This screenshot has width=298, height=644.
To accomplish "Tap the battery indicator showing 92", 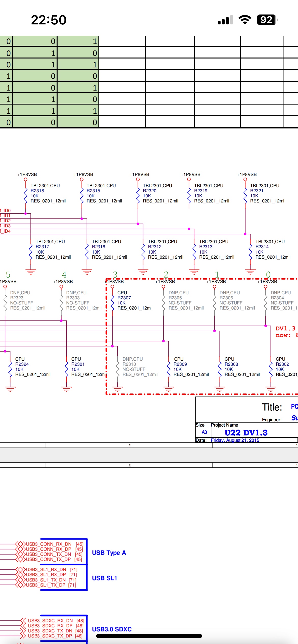I will point(267,20).
